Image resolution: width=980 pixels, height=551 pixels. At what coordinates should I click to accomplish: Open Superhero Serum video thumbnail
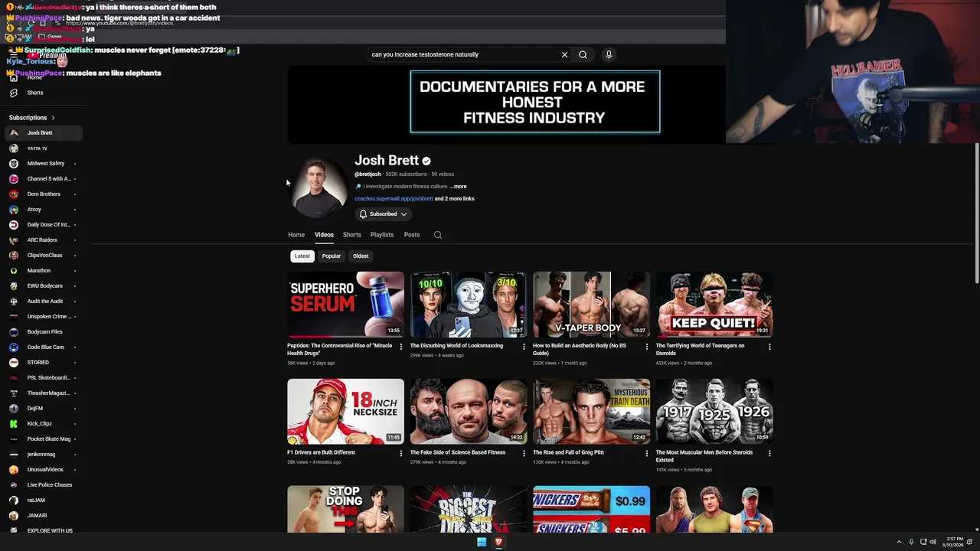[x=345, y=305]
